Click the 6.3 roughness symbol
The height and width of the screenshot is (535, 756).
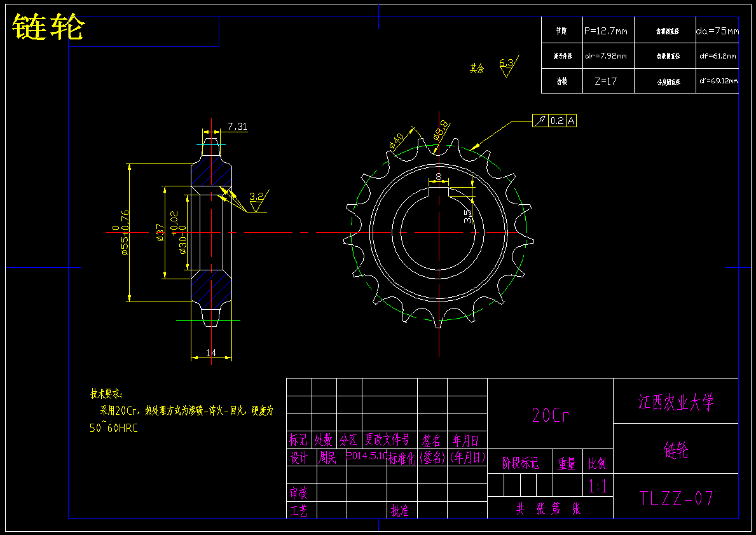[x=508, y=66]
